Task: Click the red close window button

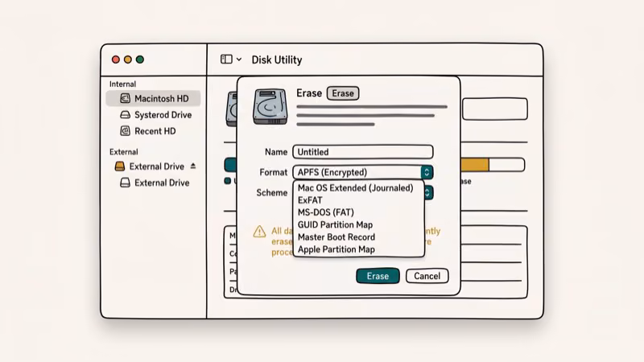Action: tap(116, 60)
